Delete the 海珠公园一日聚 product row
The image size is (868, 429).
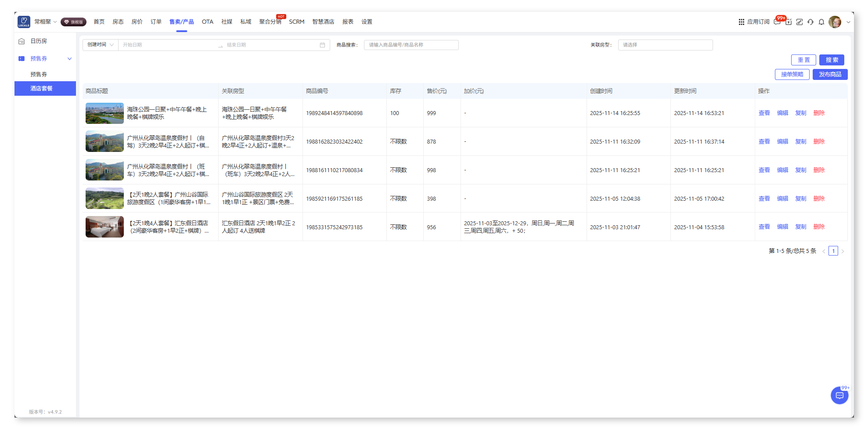click(818, 113)
